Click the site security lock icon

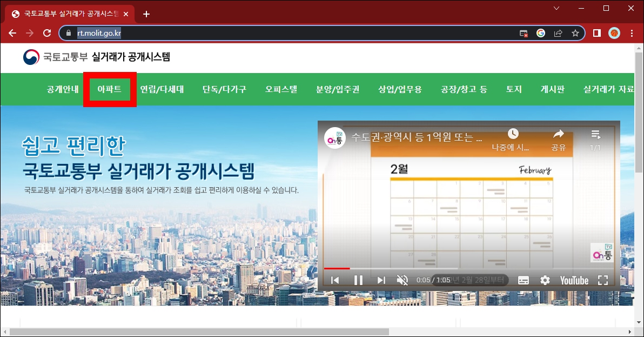[68, 33]
